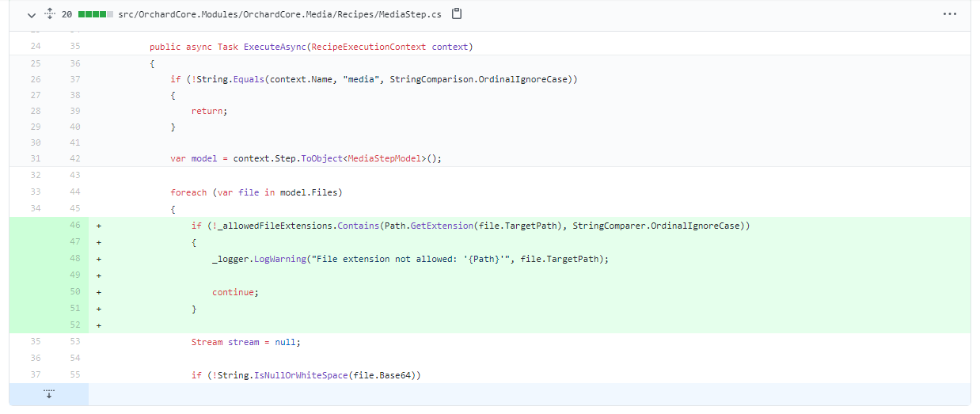The image size is (980, 414).
Task: Click the 20 changes count
Action: click(66, 14)
